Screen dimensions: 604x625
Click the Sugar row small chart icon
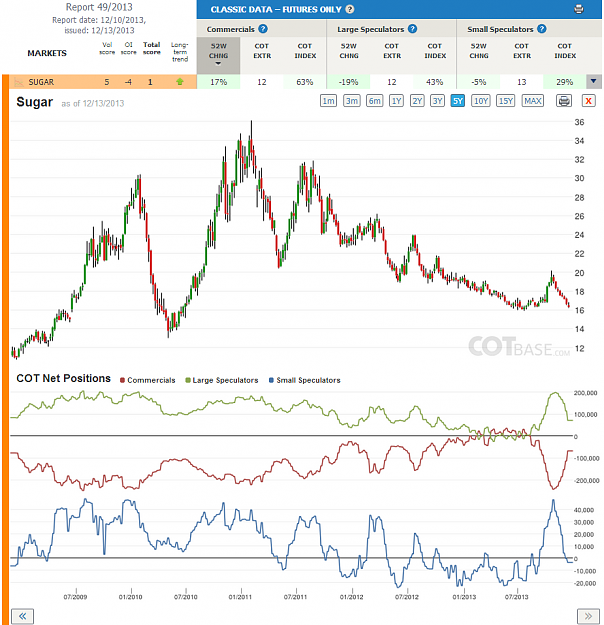click(x=18, y=82)
